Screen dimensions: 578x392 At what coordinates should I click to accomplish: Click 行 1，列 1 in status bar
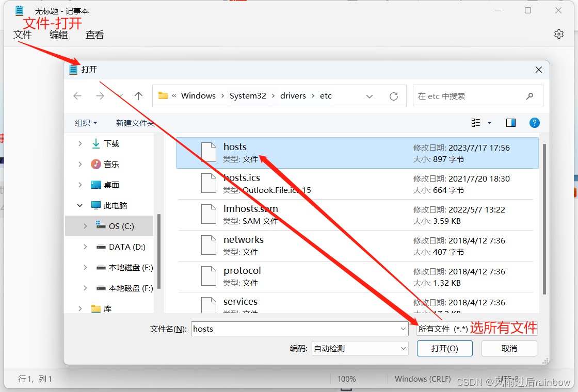pyautogui.click(x=35, y=379)
